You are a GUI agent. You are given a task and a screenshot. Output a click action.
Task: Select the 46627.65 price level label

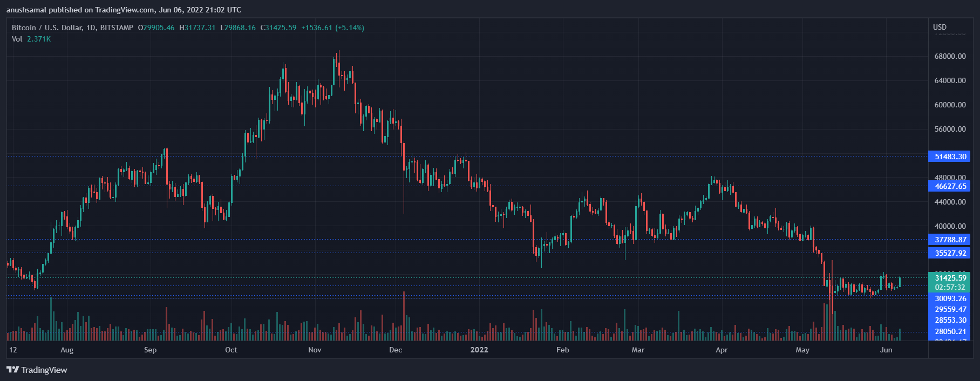pos(949,186)
